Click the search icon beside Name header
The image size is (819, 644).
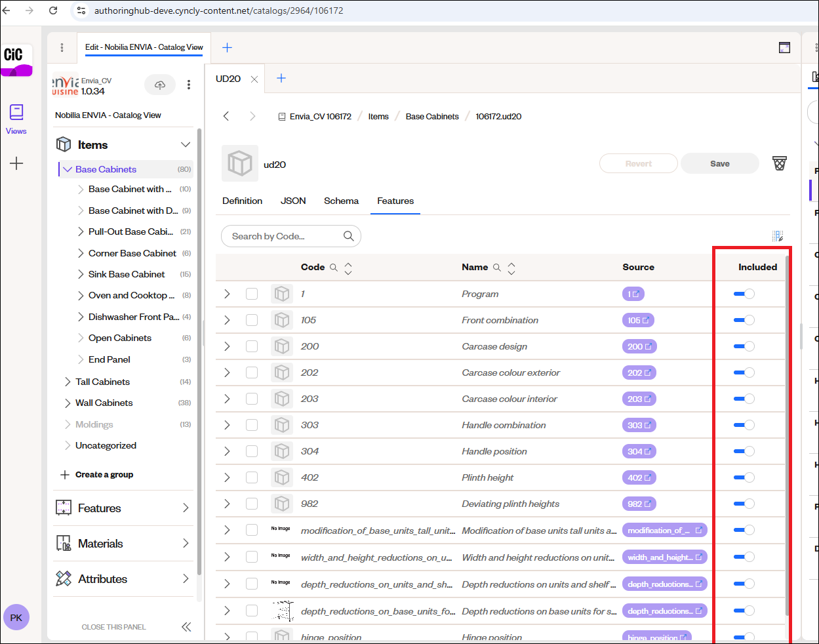497,268
